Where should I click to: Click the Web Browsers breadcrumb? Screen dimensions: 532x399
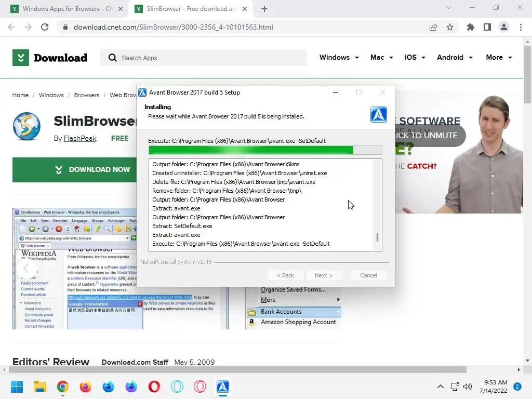(x=123, y=95)
